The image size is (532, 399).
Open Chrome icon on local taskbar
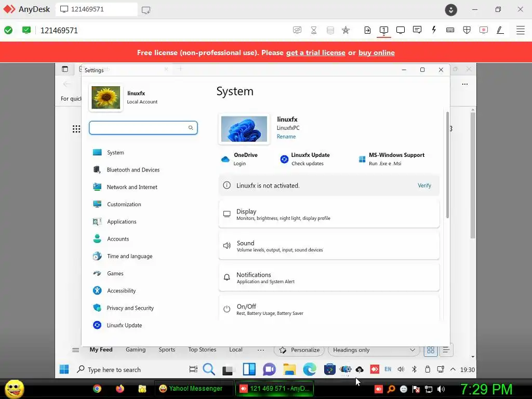97,389
